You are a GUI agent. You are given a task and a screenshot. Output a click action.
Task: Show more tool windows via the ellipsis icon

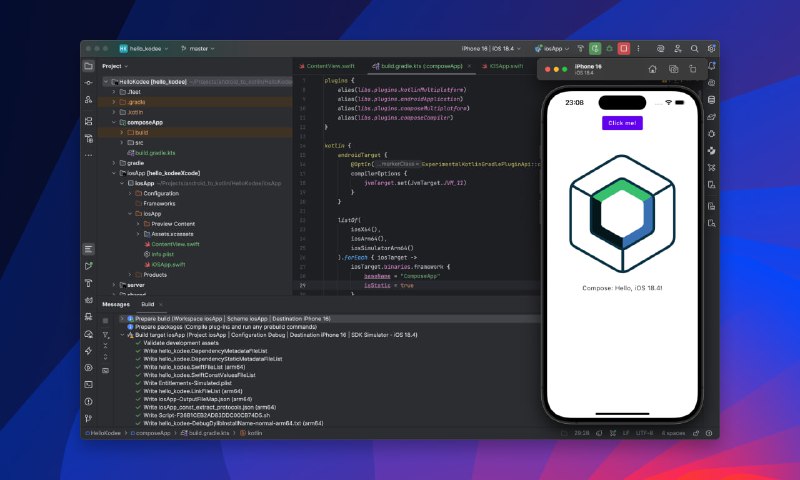point(88,155)
